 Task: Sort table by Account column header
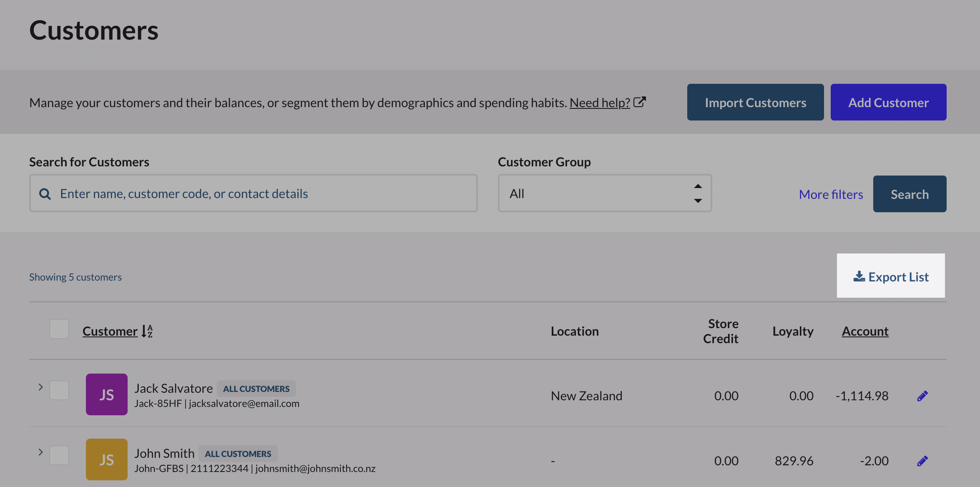[x=865, y=331]
